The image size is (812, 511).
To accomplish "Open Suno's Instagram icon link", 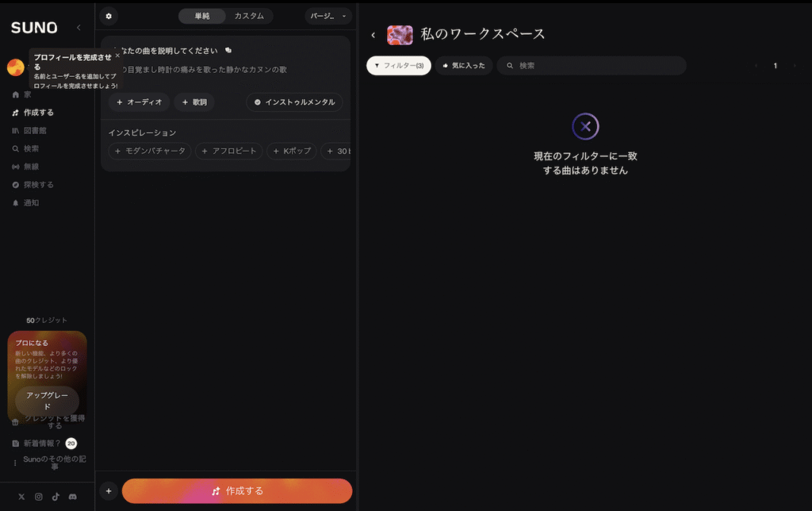I will (39, 497).
